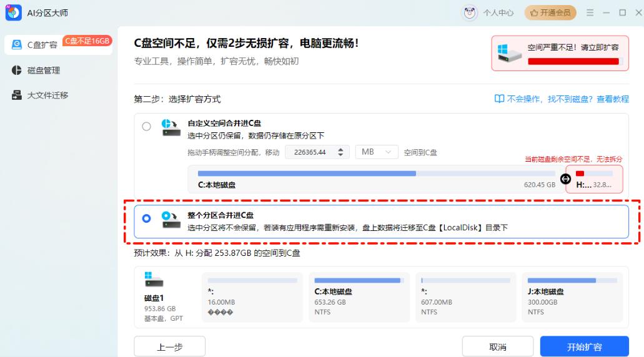Select the 16.00MB unnamed partition card
Screen dimensions: 644x357
tap(252, 298)
